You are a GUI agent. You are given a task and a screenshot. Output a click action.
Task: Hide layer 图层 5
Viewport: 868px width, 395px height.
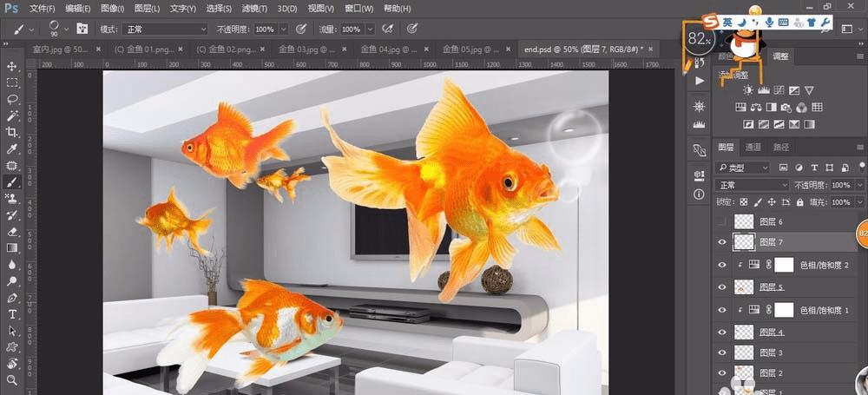pos(722,287)
